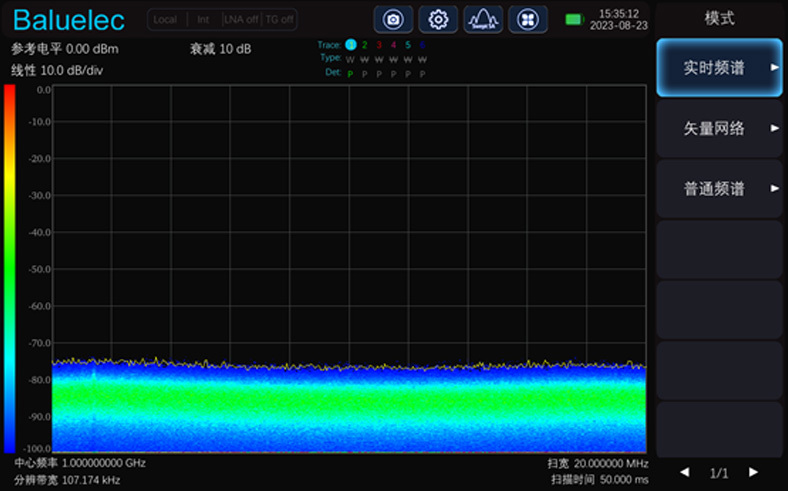This screenshot has width=788, height=491.
Task: Open settings with the gear icon
Action: click(438, 20)
